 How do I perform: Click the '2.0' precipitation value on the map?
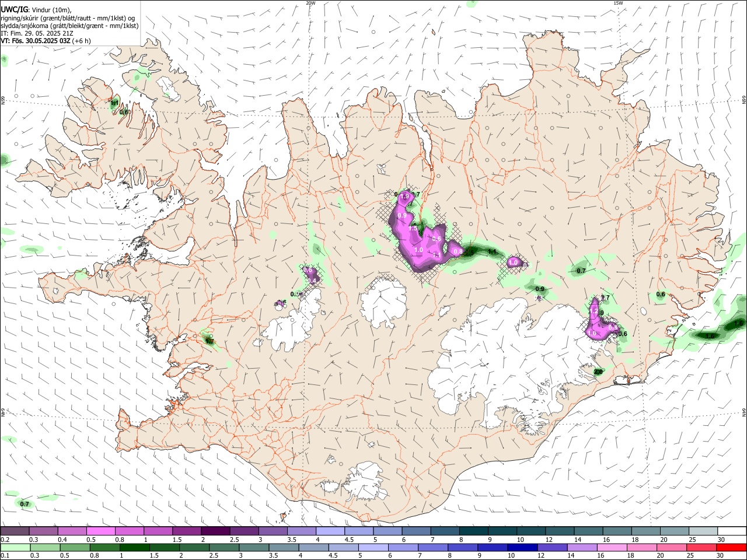click(598, 372)
